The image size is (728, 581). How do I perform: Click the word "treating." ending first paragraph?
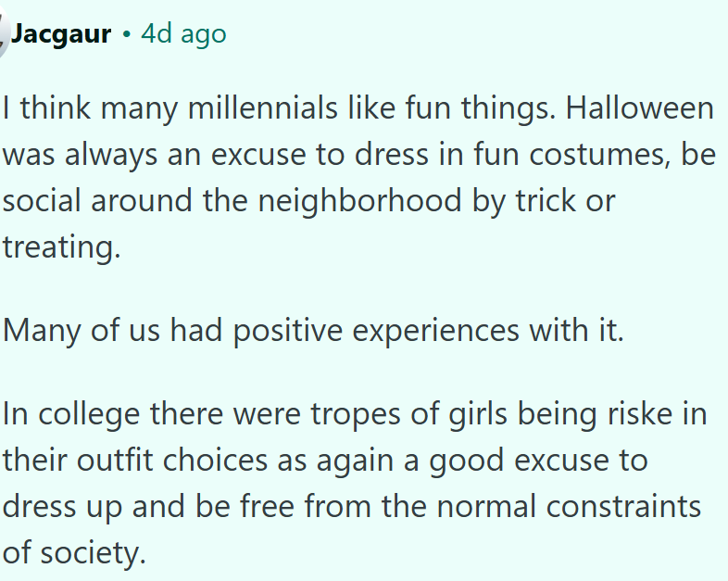point(61,247)
